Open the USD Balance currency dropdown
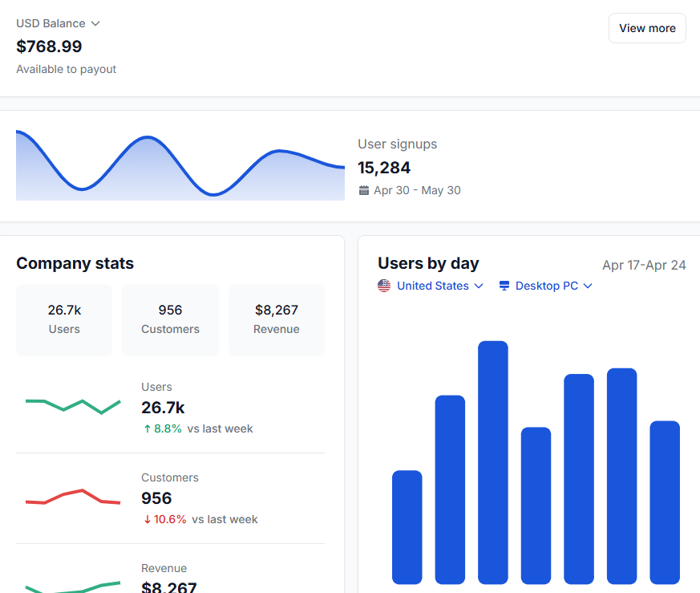Viewport: 700px width, 593px height. coord(56,23)
